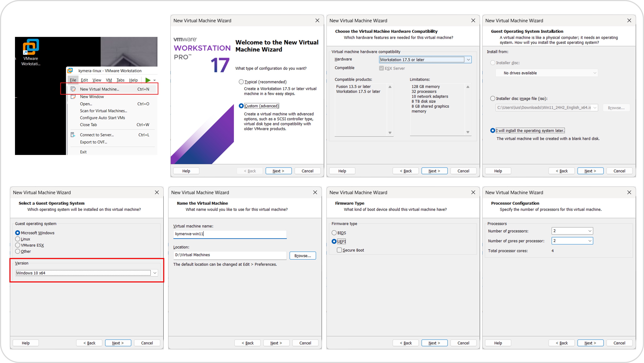Open the power options arrow beside play icon
The image size is (644, 363).
[x=155, y=80]
